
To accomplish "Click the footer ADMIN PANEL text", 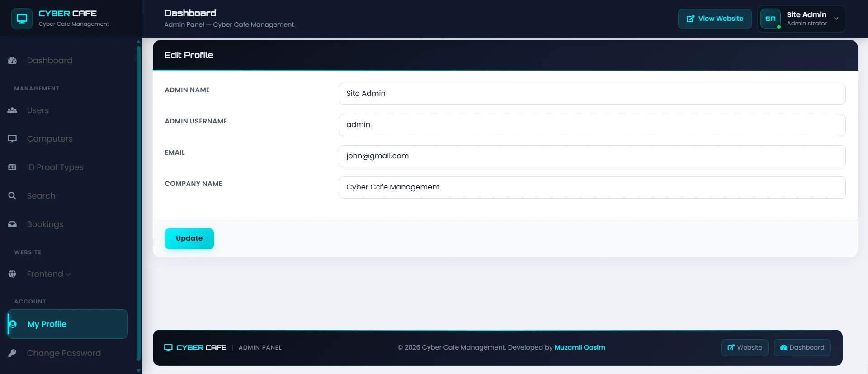I will coord(260,348).
